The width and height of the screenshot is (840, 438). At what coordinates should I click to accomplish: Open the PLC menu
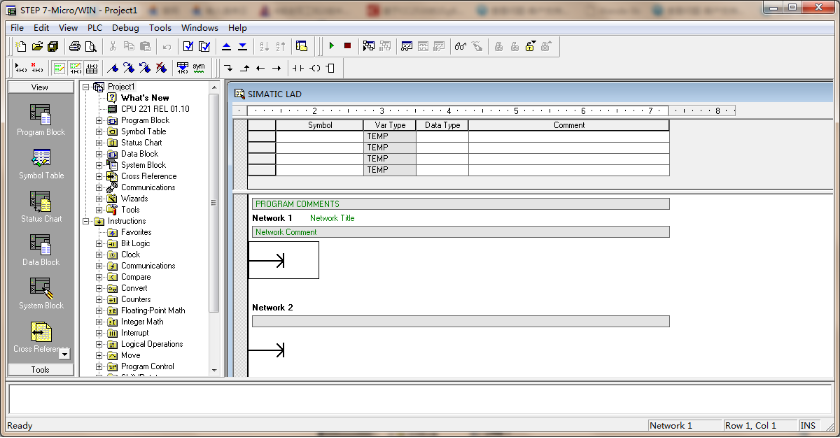[95, 28]
